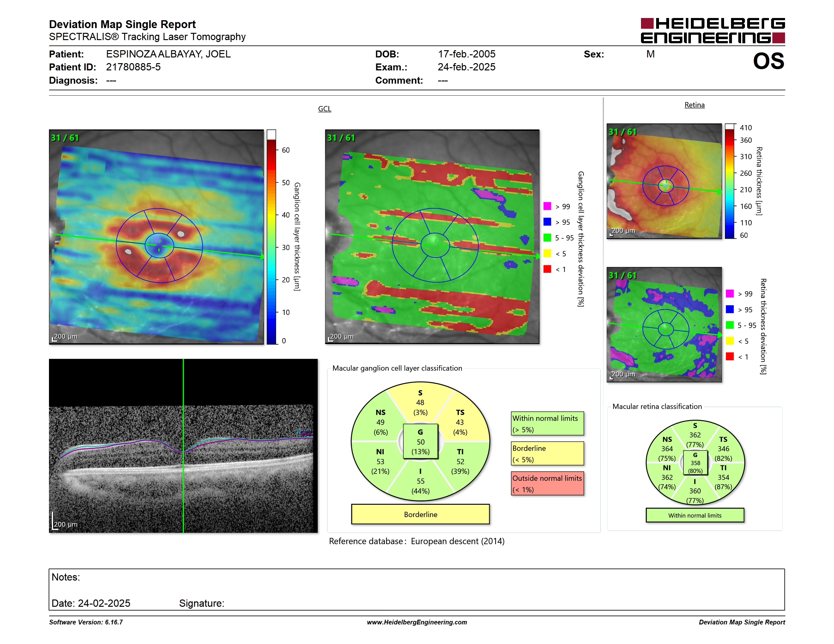Viewport: 834px width, 644px height.
Task: Click the ganglion cell thickness color scale bar
Action: click(271, 237)
